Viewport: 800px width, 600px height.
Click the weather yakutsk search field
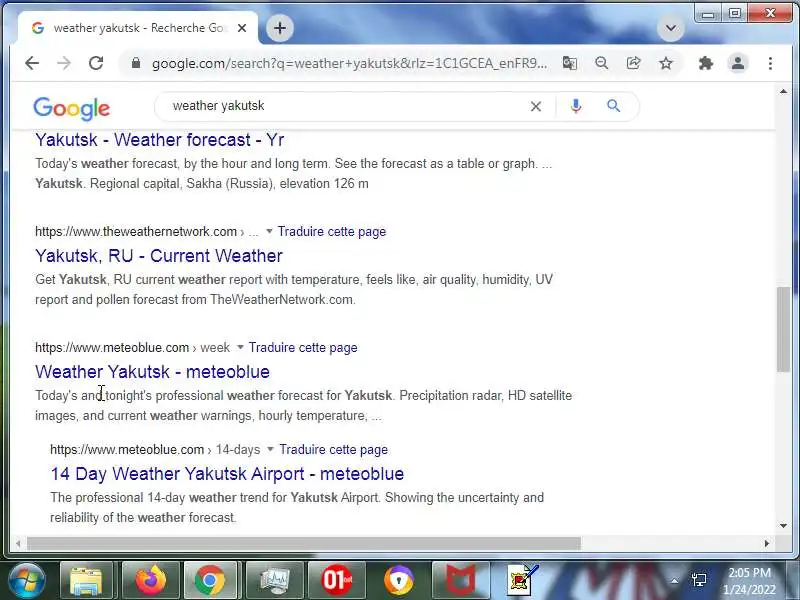347,106
